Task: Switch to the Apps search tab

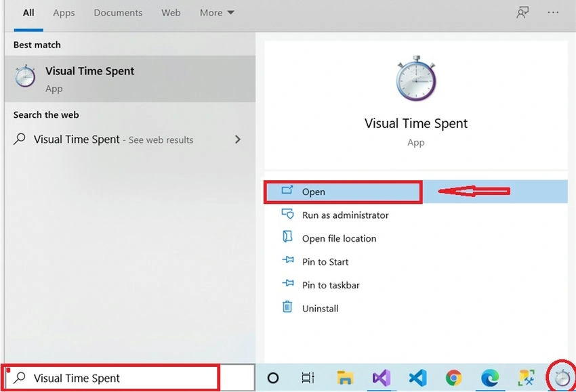Action: point(64,13)
